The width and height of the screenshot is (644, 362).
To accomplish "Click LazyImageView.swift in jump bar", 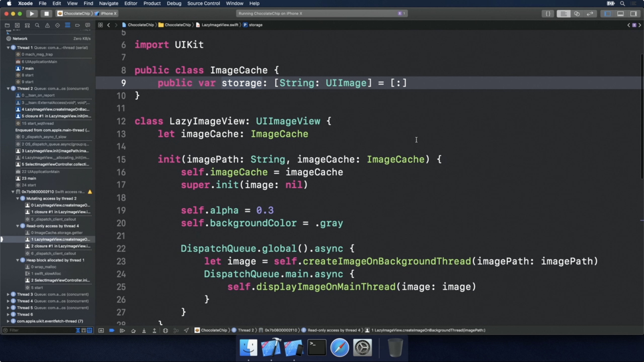I will 220,25.
